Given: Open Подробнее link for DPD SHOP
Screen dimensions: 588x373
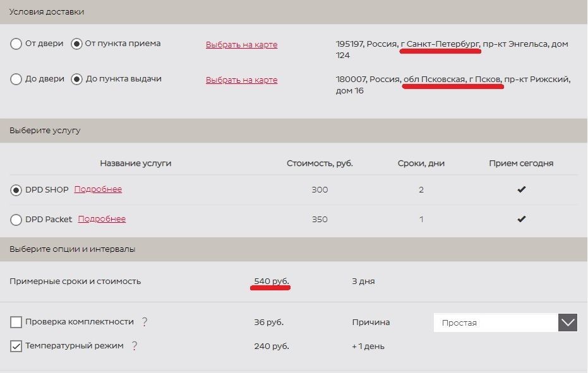Looking at the screenshot, I should [98, 189].
